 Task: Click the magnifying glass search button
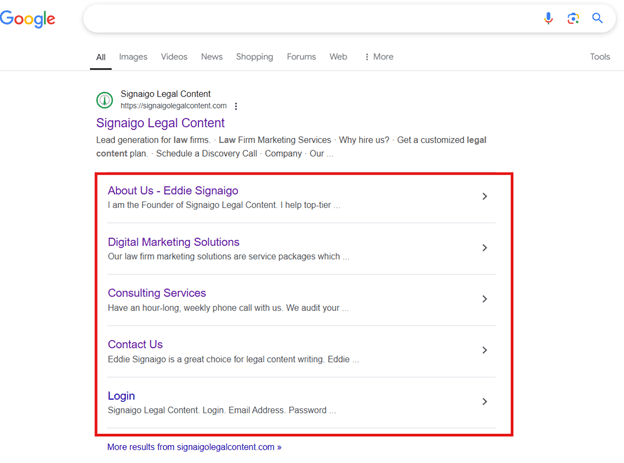[x=597, y=18]
